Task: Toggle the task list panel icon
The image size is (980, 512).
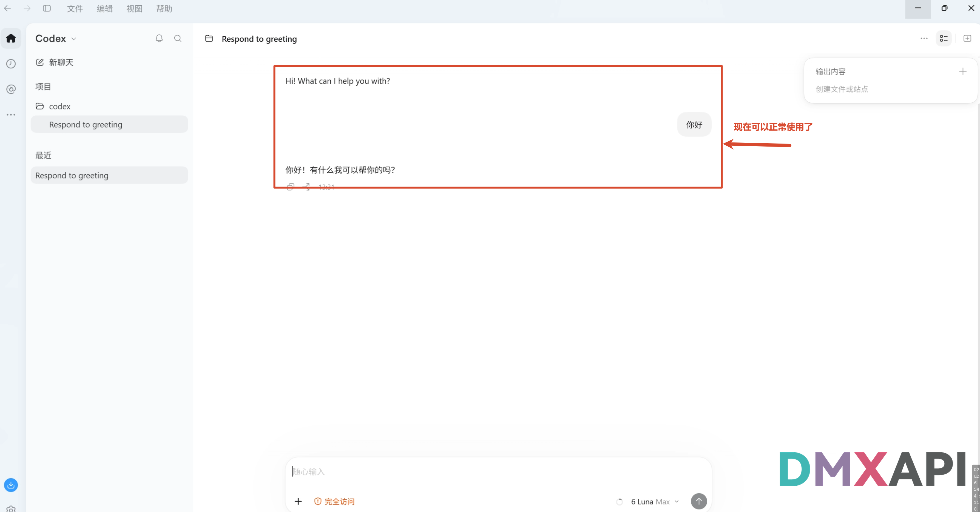Action: point(944,38)
